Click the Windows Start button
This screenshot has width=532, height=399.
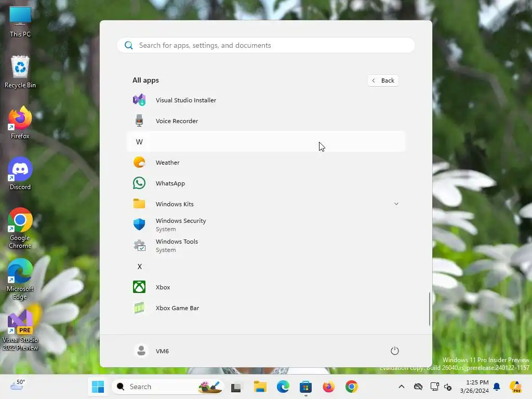point(98,387)
